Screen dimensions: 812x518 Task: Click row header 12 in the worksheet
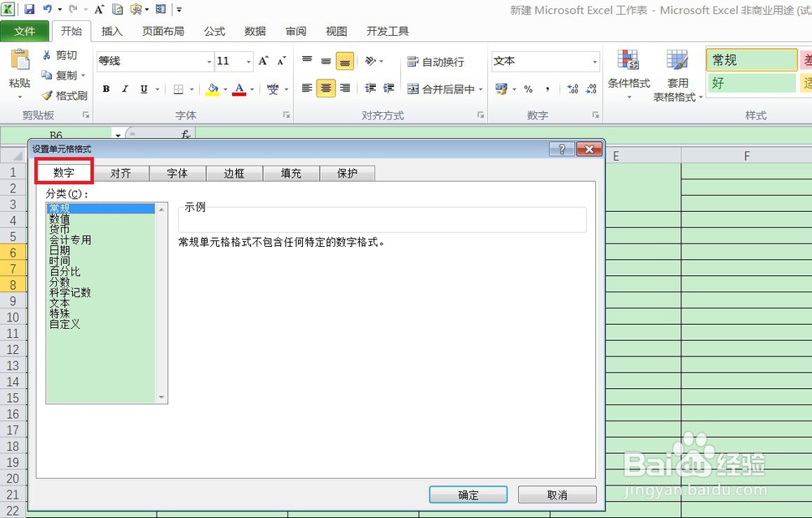pyautogui.click(x=13, y=350)
